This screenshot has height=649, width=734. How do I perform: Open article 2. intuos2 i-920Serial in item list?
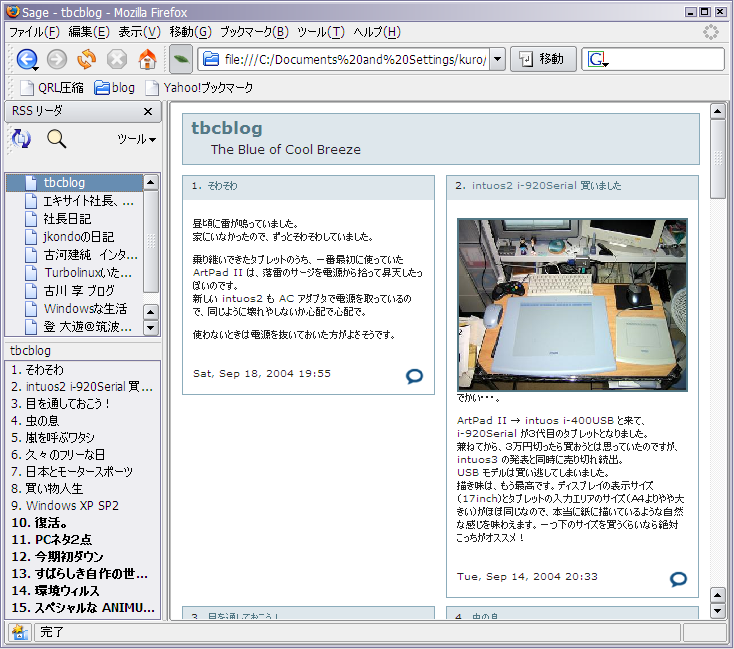(x=82, y=387)
